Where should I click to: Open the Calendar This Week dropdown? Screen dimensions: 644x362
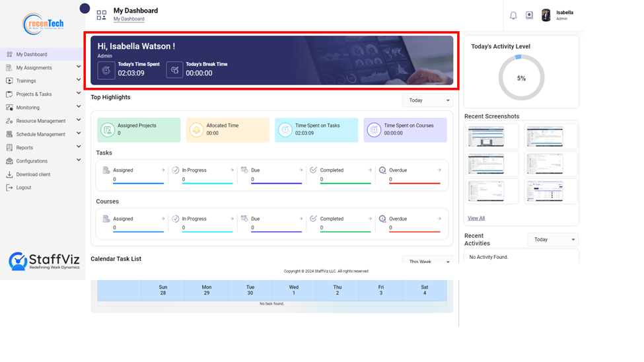click(427, 260)
